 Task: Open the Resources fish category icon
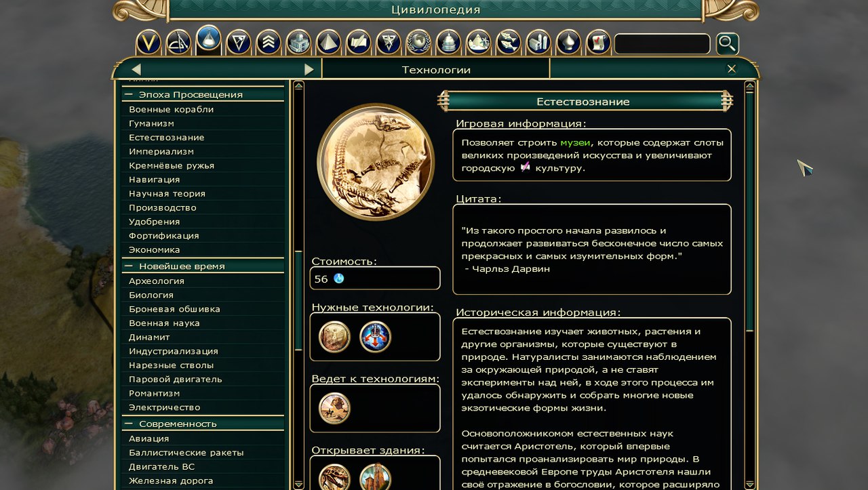(x=508, y=43)
